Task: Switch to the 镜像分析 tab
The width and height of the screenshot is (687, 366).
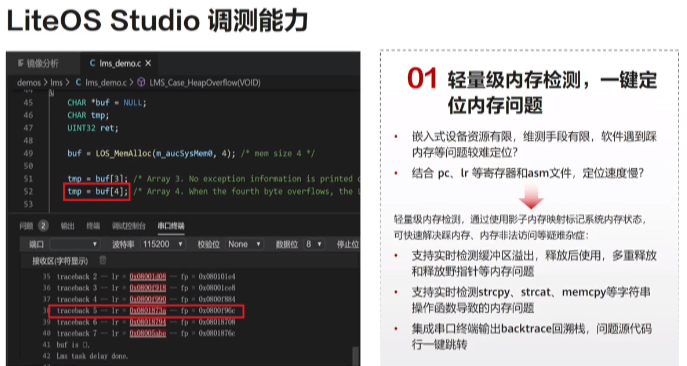Action: tap(43, 64)
